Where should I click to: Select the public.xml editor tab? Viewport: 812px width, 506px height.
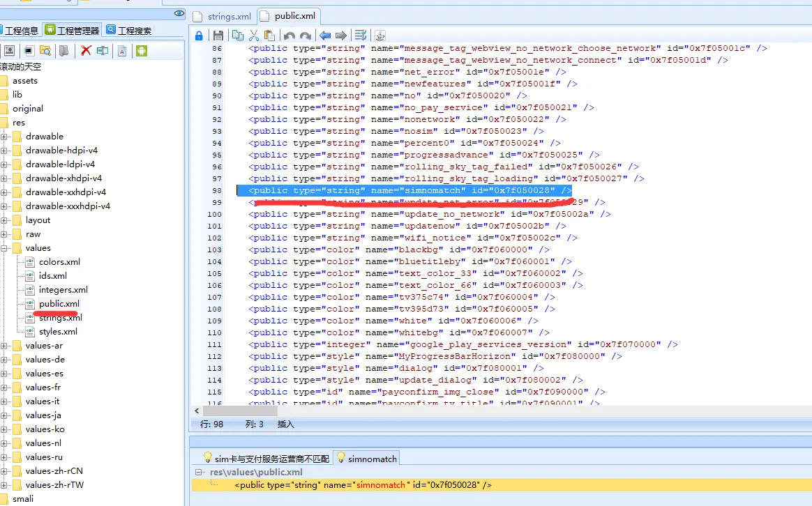click(x=288, y=16)
